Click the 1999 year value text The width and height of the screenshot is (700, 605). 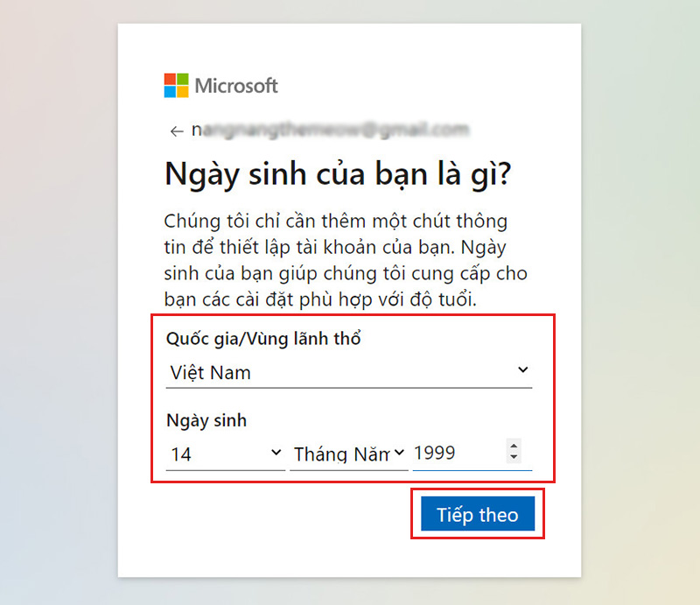click(x=434, y=453)
